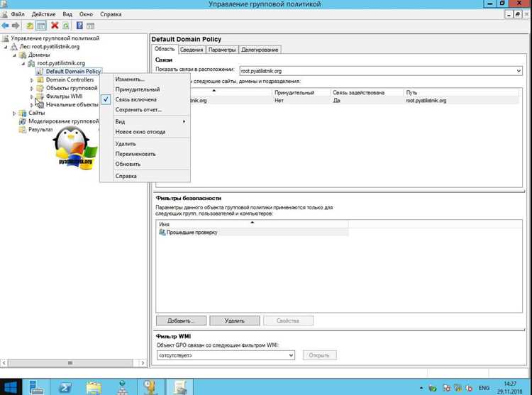532x395 pixels.
Task: Click the 'Удалить' button under security filters
Action: 235,321
